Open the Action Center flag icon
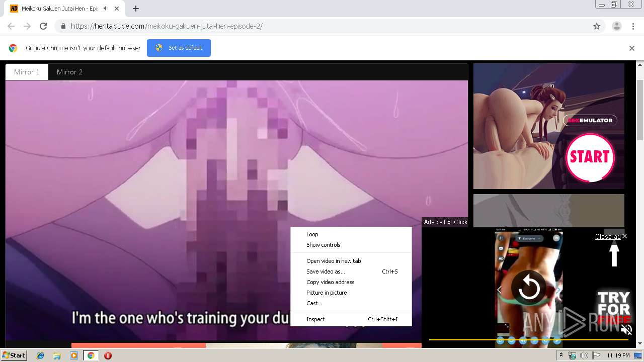The height and width of the screenshot is (362, 644). point(596,355)
